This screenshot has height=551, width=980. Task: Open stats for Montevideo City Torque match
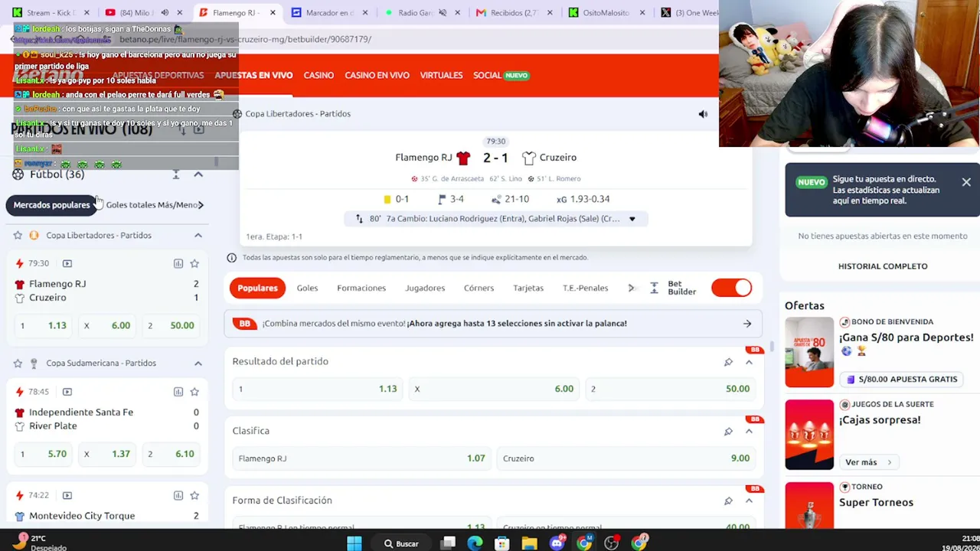coord(178,495)
